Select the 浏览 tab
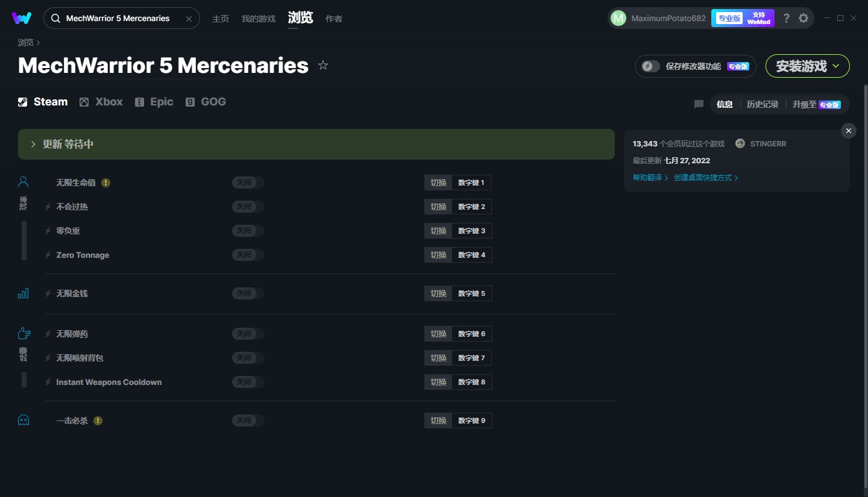This screenshot has width=868, height=497. pos(300,18)
